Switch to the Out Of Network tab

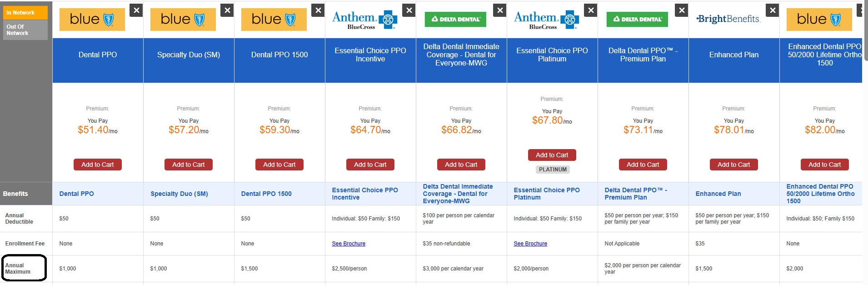tap(25, 30)
